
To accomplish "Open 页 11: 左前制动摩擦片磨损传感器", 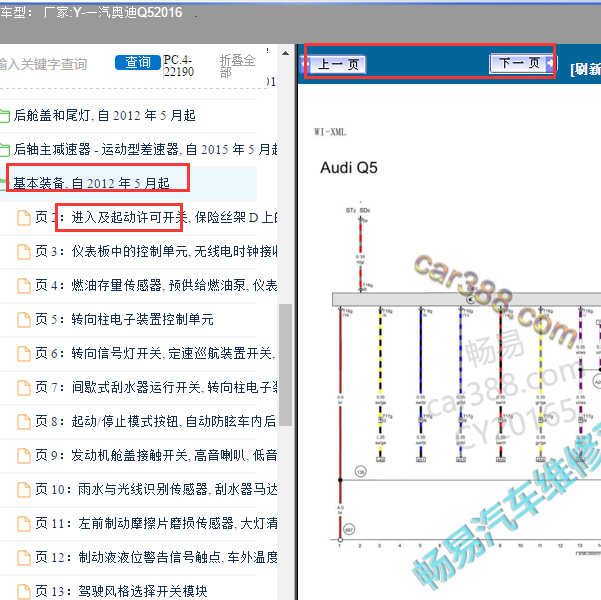I will click(156, 523).
